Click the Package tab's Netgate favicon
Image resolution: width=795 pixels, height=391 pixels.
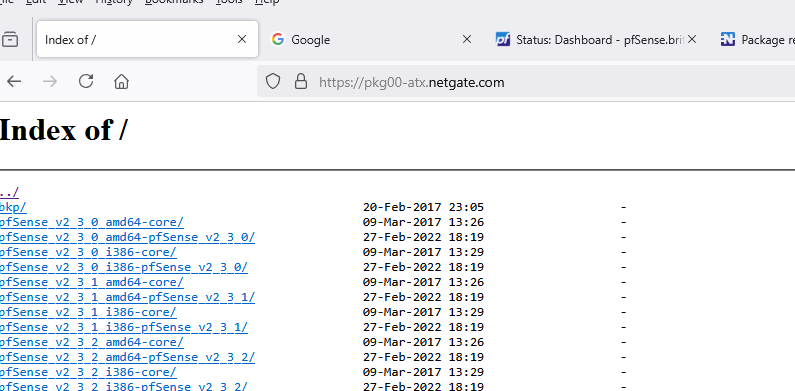point(728,39)
